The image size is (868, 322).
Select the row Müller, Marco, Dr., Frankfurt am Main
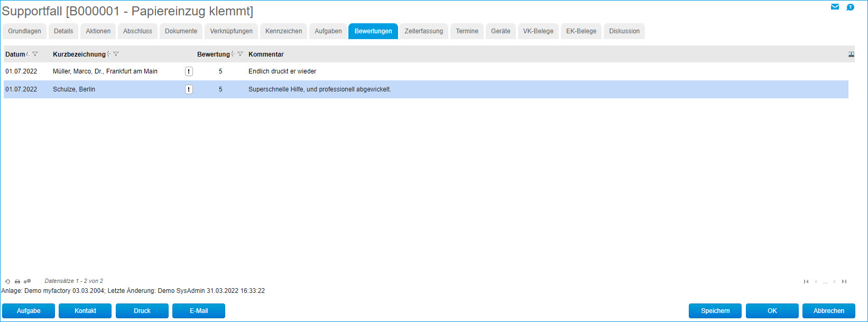coord(426,71)
